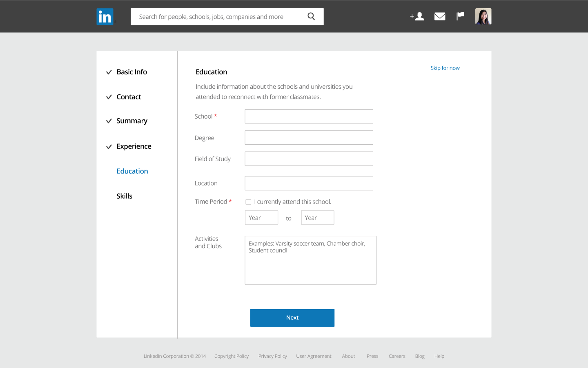The height and width of the screenshot is (368, 588).
Task: Click into the Degree input field
Action: pyautogui.click(x=309, y=137)
